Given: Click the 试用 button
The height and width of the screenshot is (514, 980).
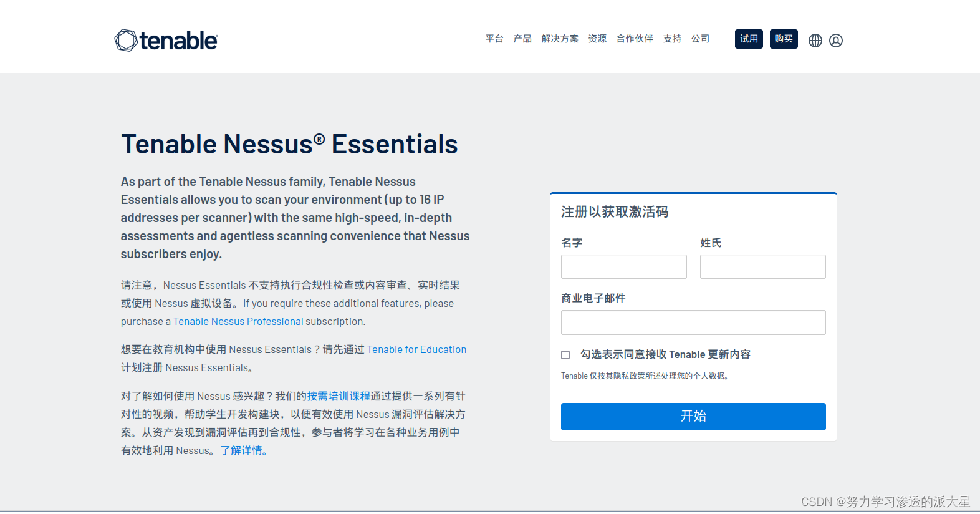Looking at the screenshot, I should pyautogui.click(x=749, y=39).
